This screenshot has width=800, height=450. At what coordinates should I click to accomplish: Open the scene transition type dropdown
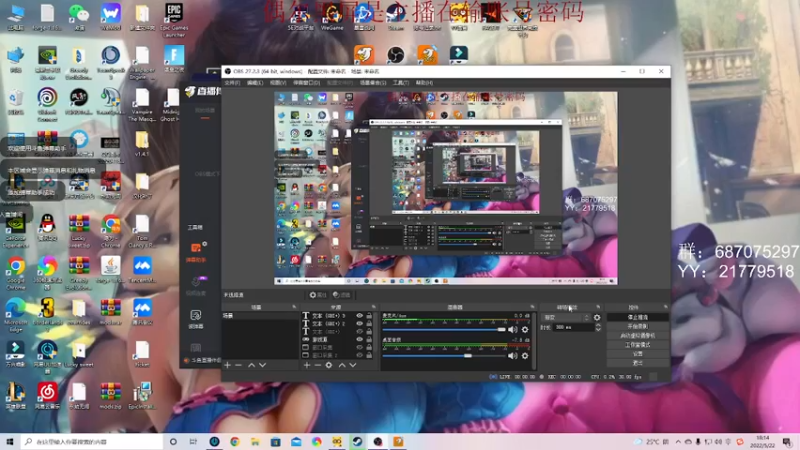[x=565, y=317]
